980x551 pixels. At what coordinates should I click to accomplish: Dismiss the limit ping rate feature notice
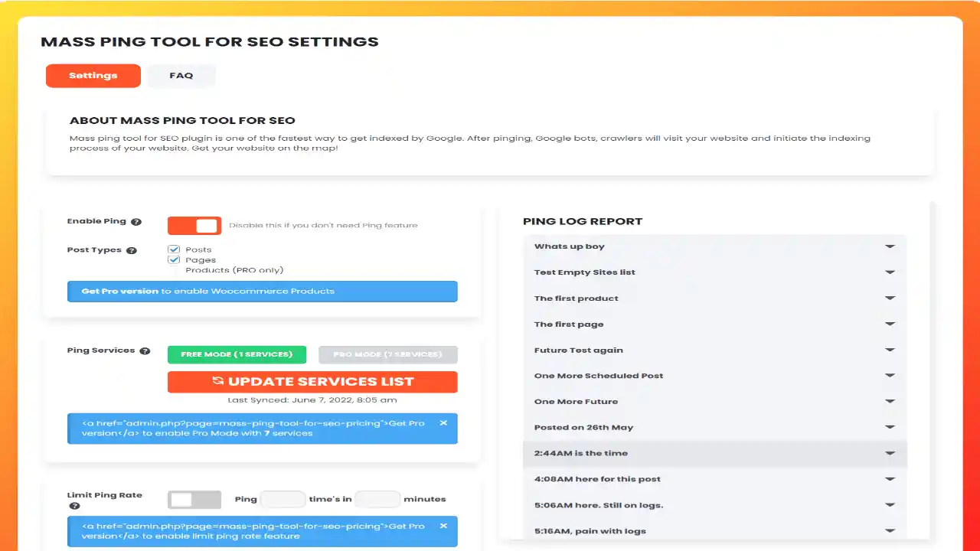coord(443,526)
